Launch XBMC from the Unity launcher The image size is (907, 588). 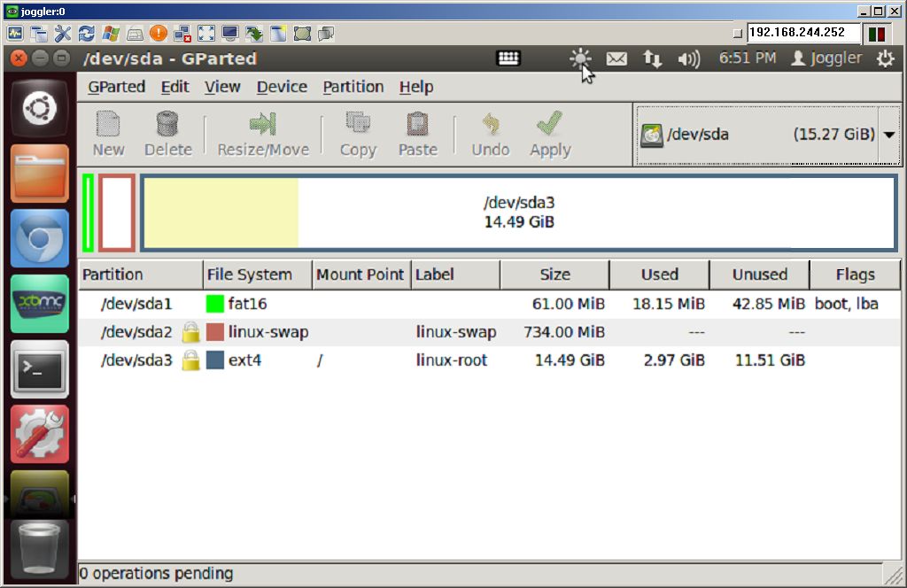[39, 304]
